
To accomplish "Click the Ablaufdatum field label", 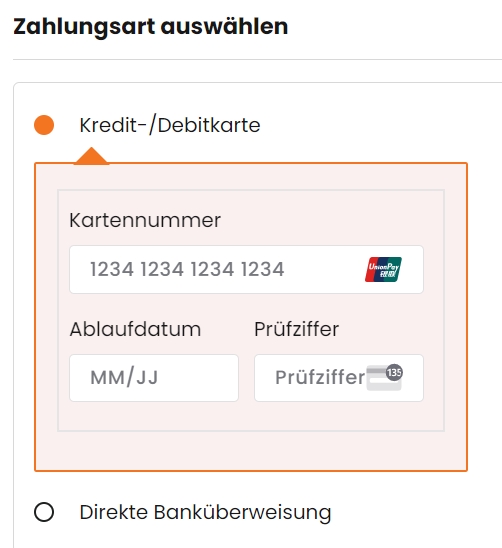I will click(135, 329).
